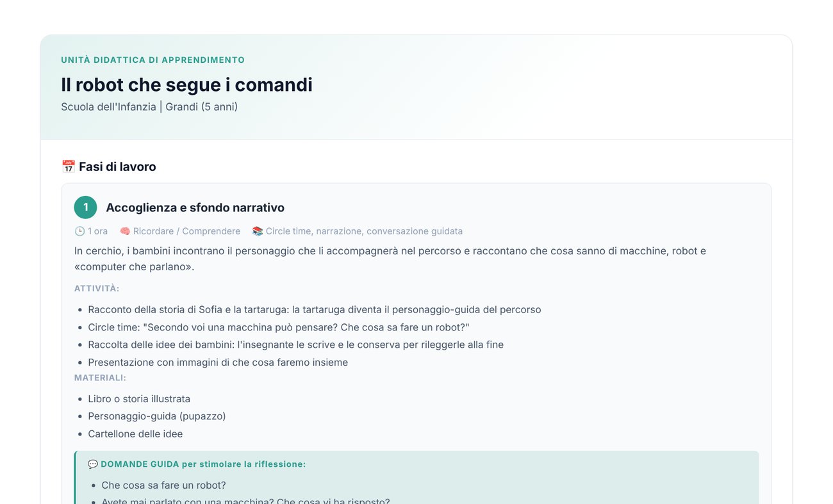The width and height of the screenshot is (833, 504).
Task: Click the Personaggio-guida (pupazzo) material item
Action: pos(157,416)
